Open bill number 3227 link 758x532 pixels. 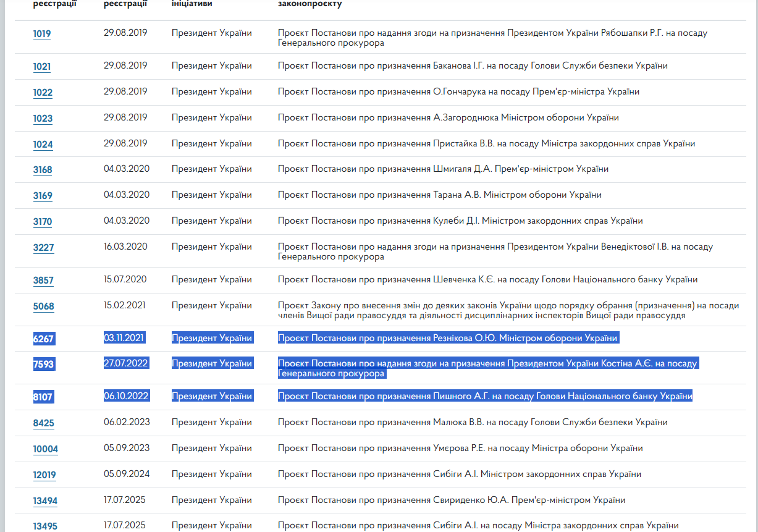[43, 248]
